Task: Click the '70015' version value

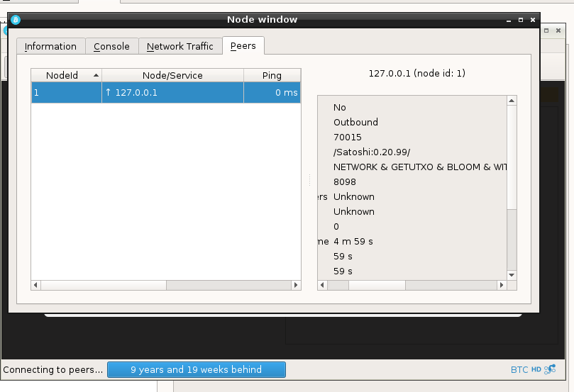Action: click(x=348, y=137)
